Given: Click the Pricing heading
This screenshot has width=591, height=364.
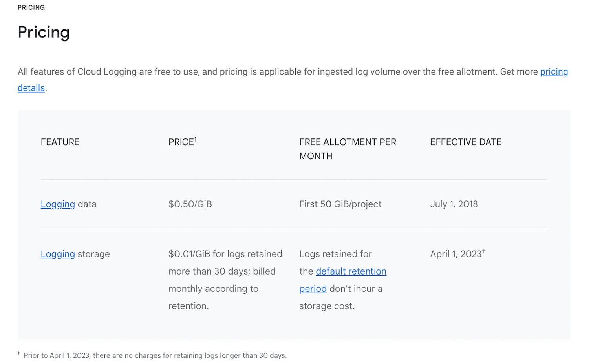Looking at the screenshot, I should coord(43,33).
